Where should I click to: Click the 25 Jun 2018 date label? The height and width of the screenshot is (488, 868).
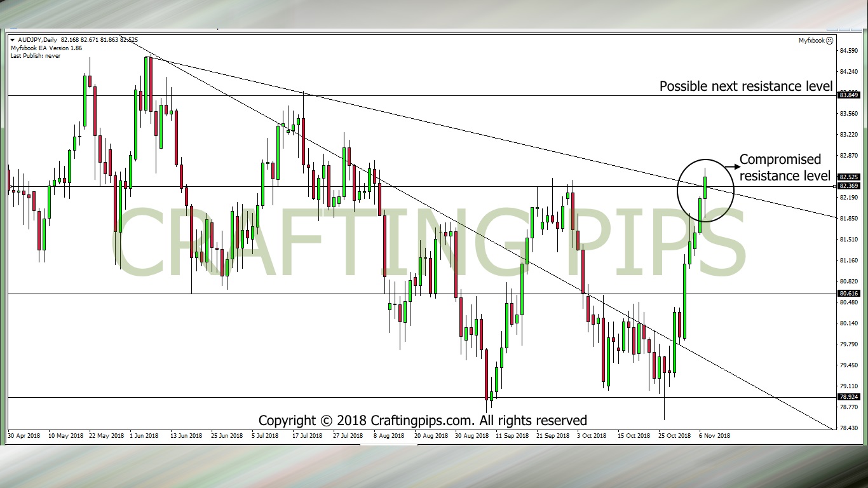click(227, 436)
